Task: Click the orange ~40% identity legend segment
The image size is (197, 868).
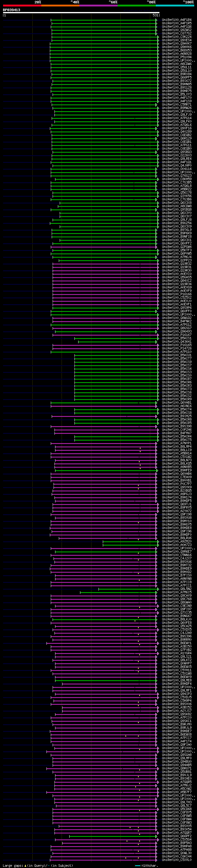Action: pyautogui.click(x=60, y=6)
